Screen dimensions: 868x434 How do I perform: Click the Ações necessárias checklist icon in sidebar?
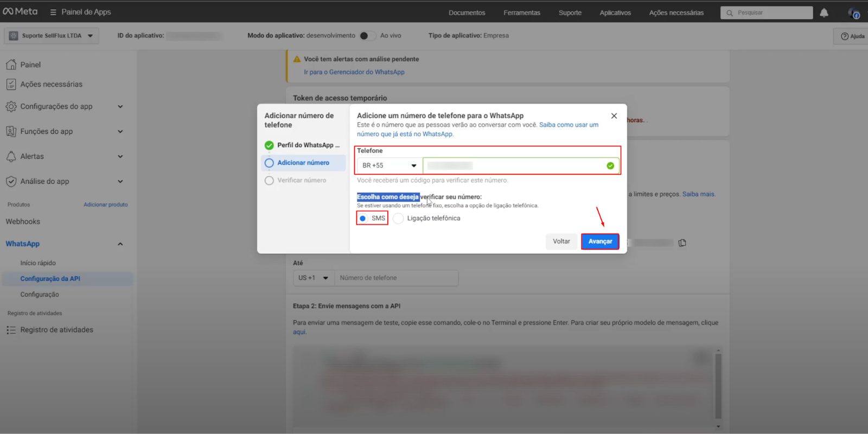[11, 84]
